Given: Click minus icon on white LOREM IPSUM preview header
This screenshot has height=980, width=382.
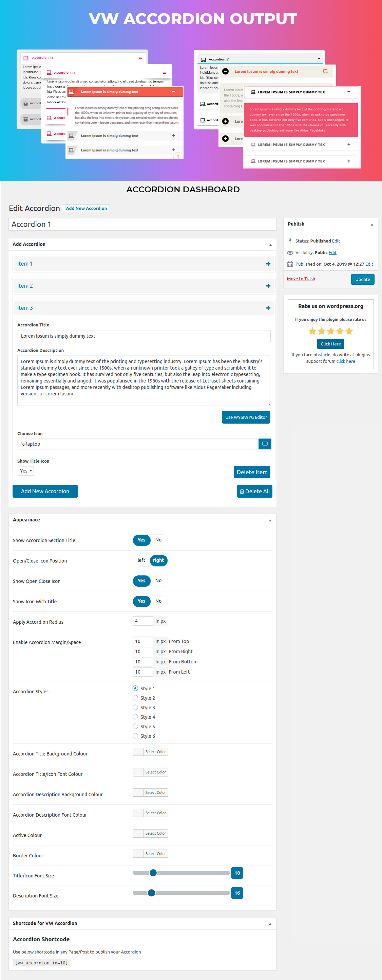Looking at the screenshot, I should pos(349,92).
